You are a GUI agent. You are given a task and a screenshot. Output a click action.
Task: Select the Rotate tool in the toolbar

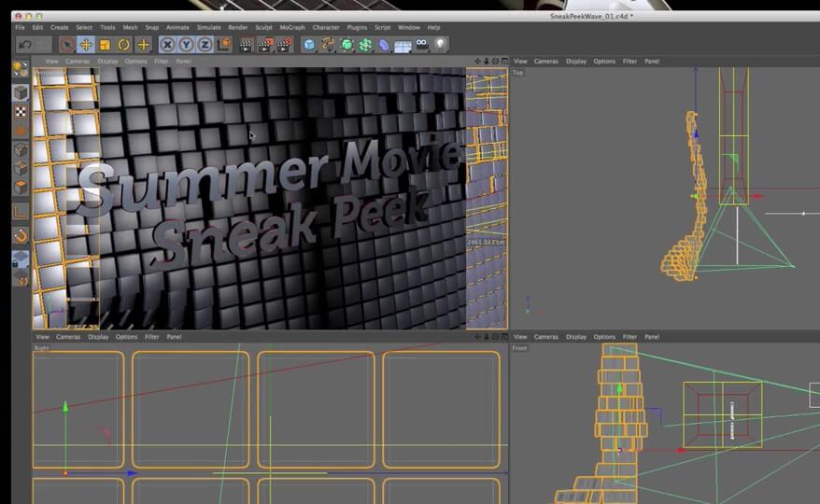[x=123, y=44]
